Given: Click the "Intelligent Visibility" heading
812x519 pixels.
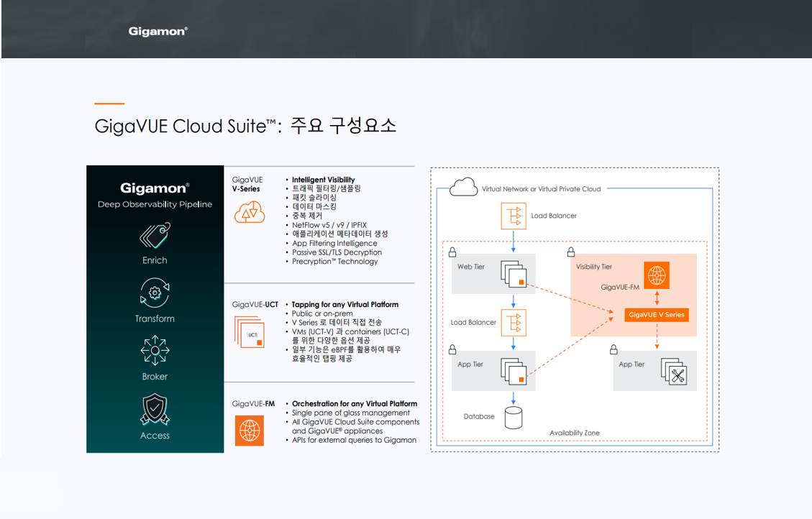Looking at the screenshot, I should [323, 180].
